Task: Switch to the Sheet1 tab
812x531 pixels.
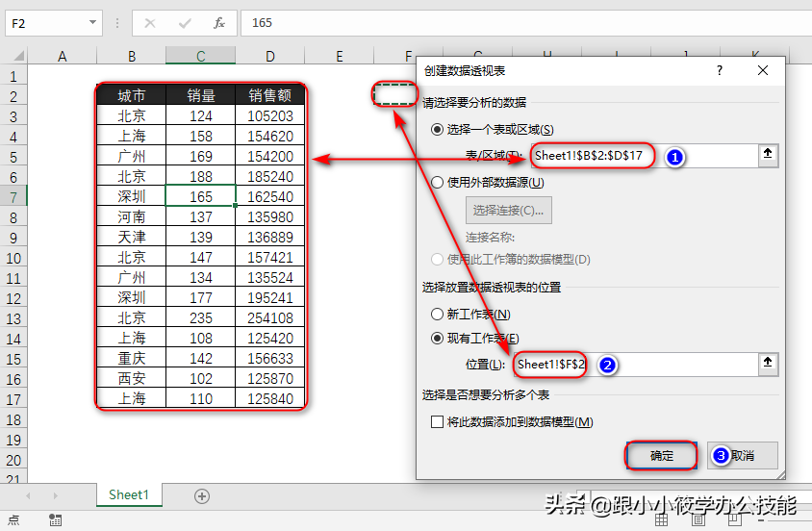Action: (129, 495)
